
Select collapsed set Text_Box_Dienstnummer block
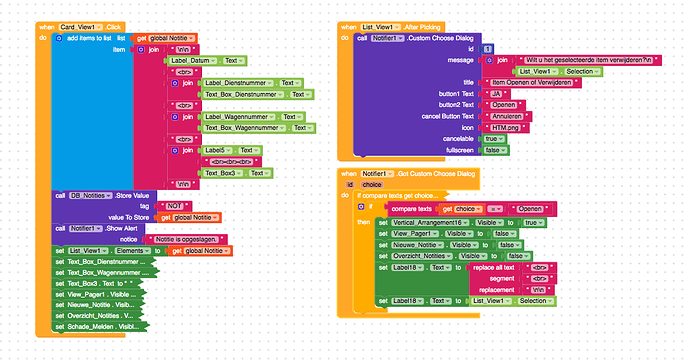(104, 262)
